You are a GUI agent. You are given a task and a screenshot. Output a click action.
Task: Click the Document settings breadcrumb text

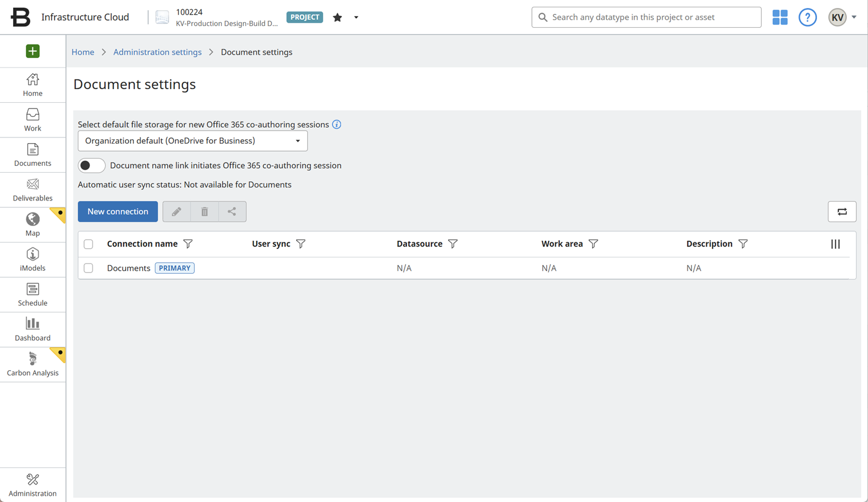click(x=257, y=52)
